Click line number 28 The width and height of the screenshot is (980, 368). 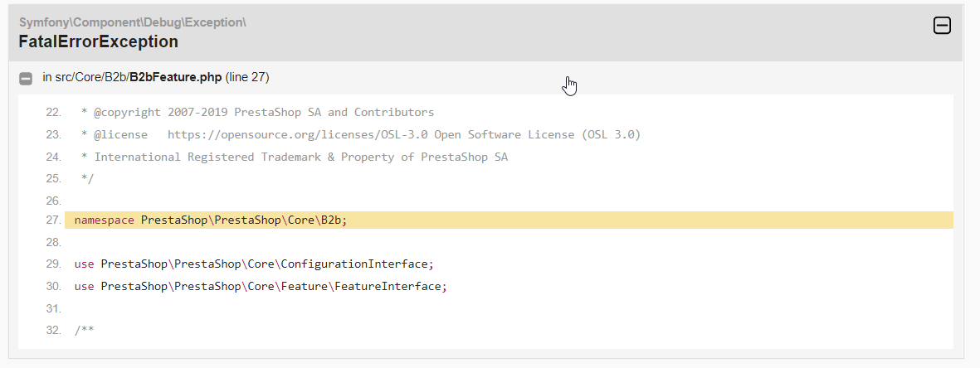tap(53, 242)
